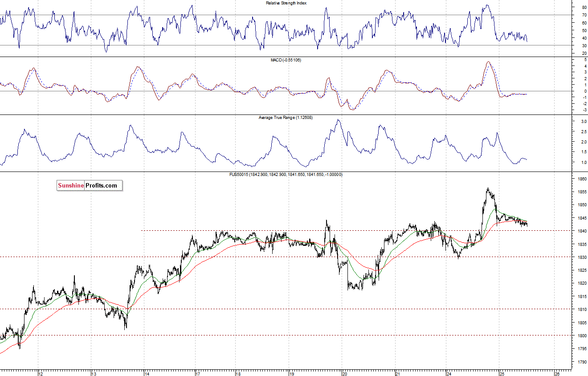Click the 1.0 value on ATR axis
The image size is (588, 376).
pos(583,162)
